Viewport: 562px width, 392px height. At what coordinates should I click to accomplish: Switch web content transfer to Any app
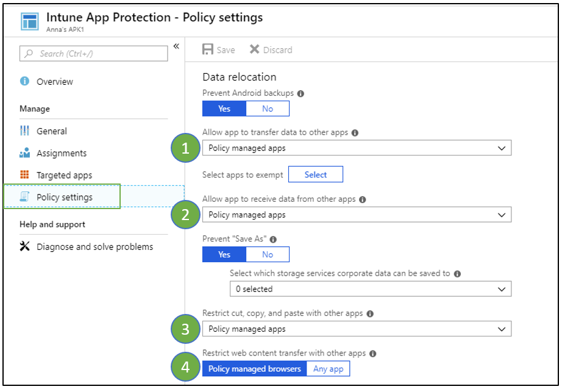click(328, 369)
